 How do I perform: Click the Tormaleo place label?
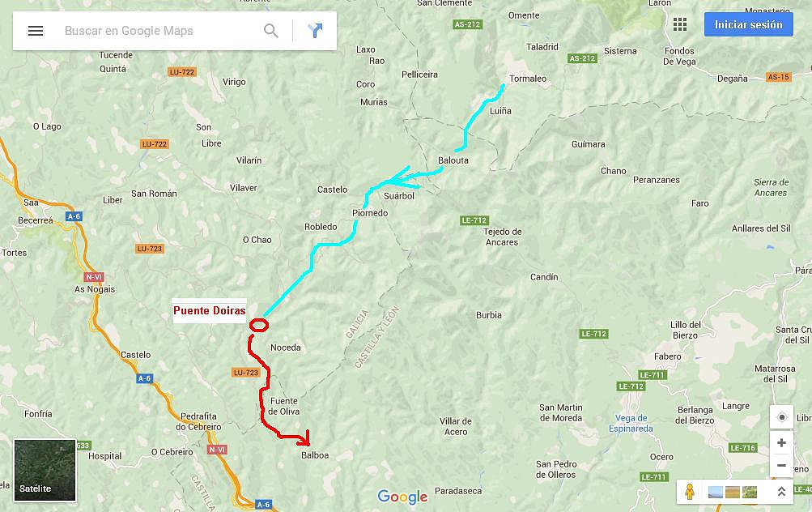(528, 79)
